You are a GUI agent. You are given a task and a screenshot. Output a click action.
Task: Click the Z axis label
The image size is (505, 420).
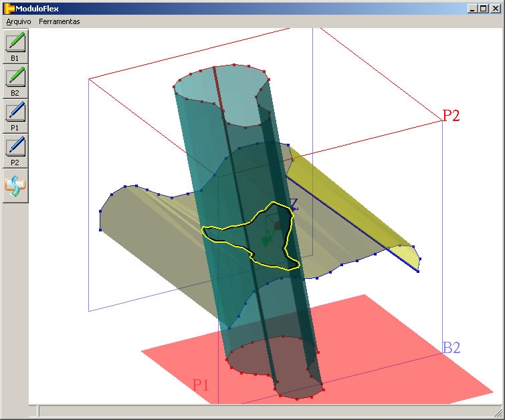click(x=294, y=205)
